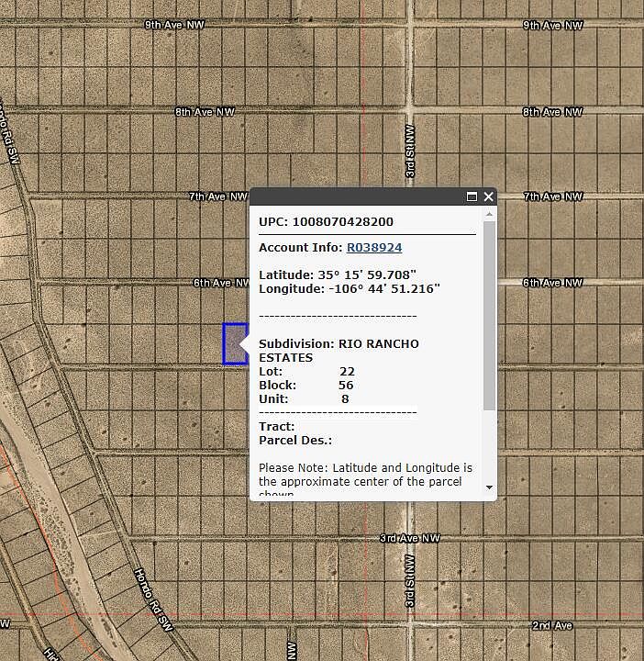This screenshot has width=644, height=661.
Task: Maximize the parcel info popup
Action: tap(472, 196)
